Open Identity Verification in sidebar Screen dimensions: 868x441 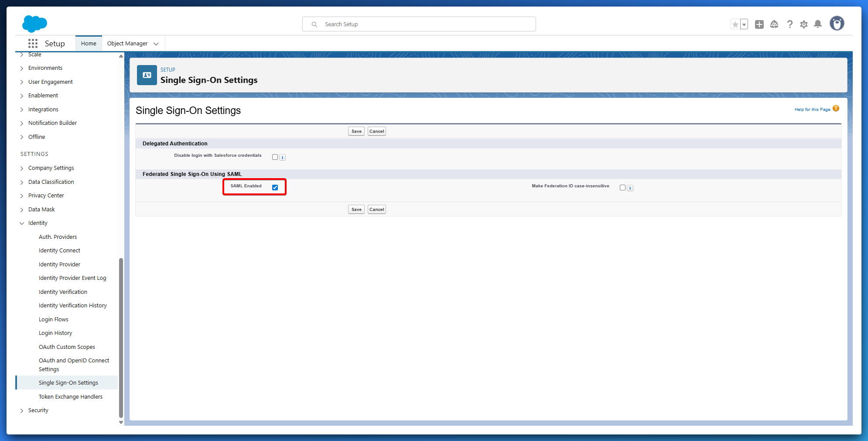pyautogui.click(x=63, y=292)
